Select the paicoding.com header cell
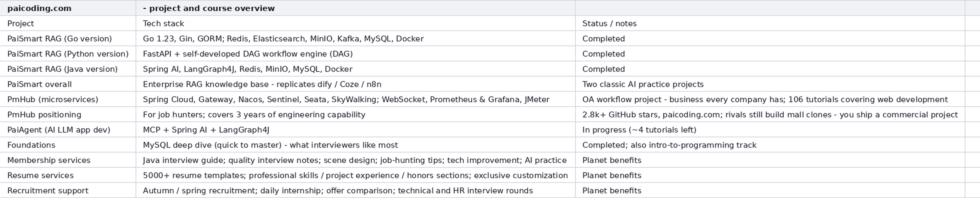Screen dimensions: 980x198 (x=68, y=8)
